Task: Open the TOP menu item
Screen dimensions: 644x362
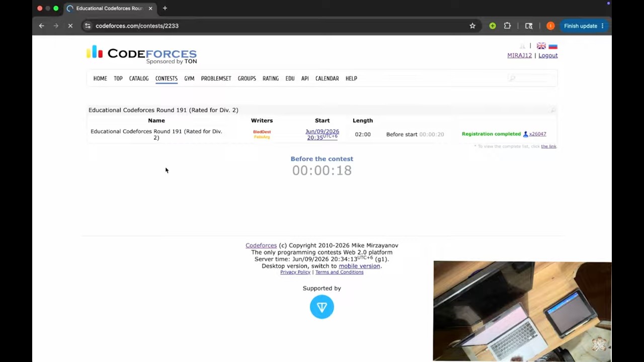Action: point(118,78)
